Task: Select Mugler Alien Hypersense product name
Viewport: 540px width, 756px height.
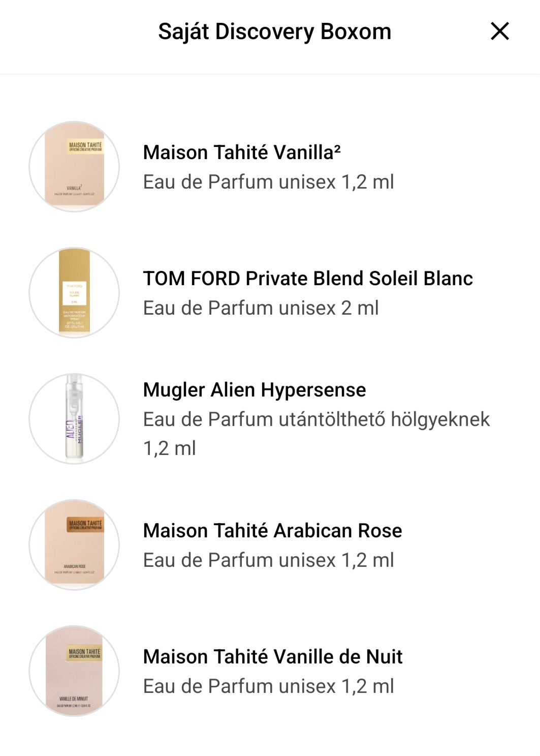Action: [x=255, y=390]
